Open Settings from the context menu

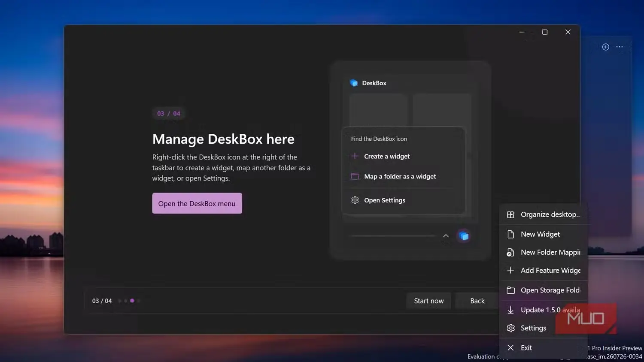(x=544, y=328)
